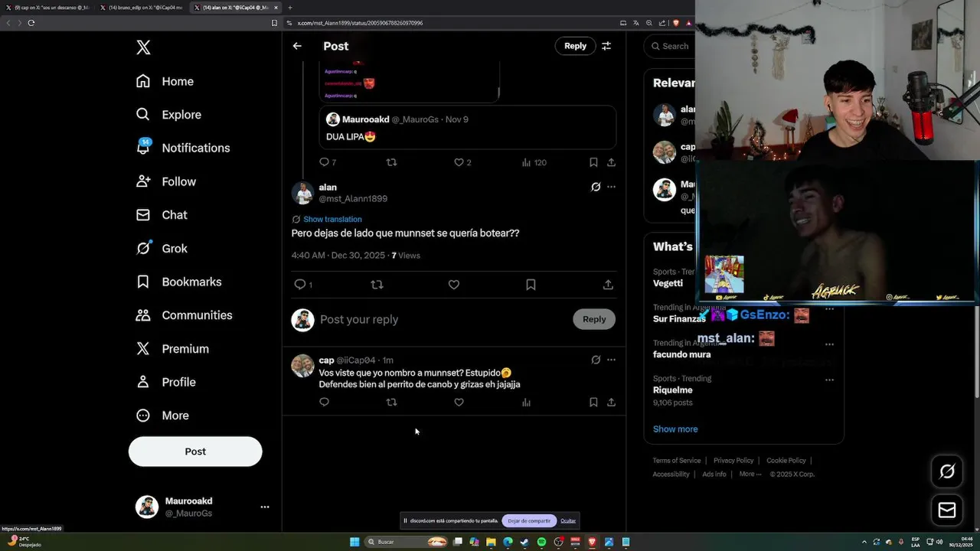This screenshot has height=551, width=980.
Task: Open replies icon with 1 on alan's post
Action: pyautogui.click(x=303, y=285)
